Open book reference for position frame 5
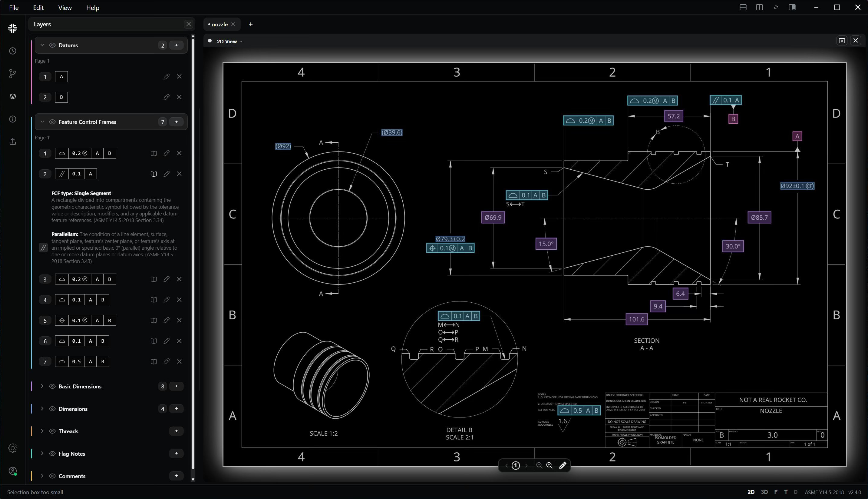This screenshot has width=868, height=499. (154, 320)
